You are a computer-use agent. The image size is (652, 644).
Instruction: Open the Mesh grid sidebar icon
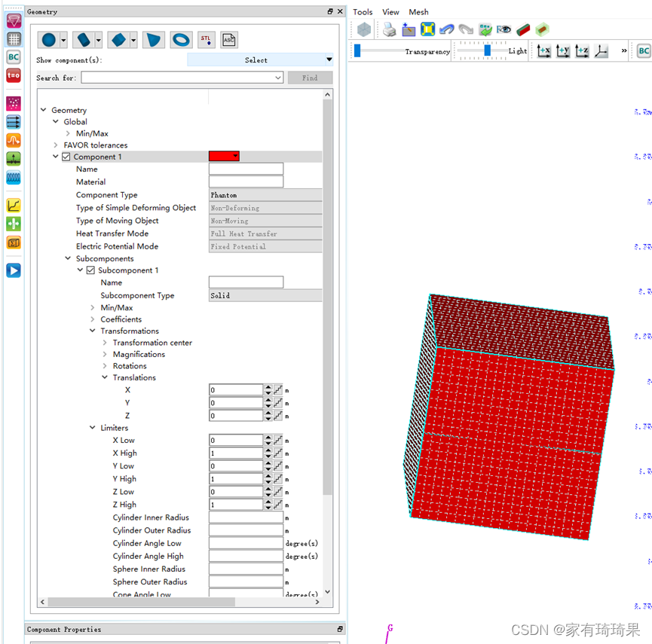click(14, 39)
